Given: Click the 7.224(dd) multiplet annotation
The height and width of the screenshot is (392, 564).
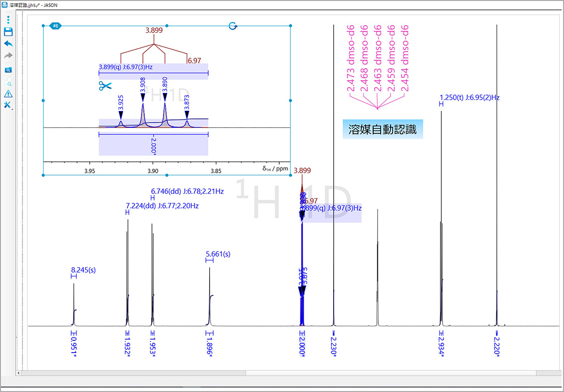Looking at the screenshot, I should [162, 206].
